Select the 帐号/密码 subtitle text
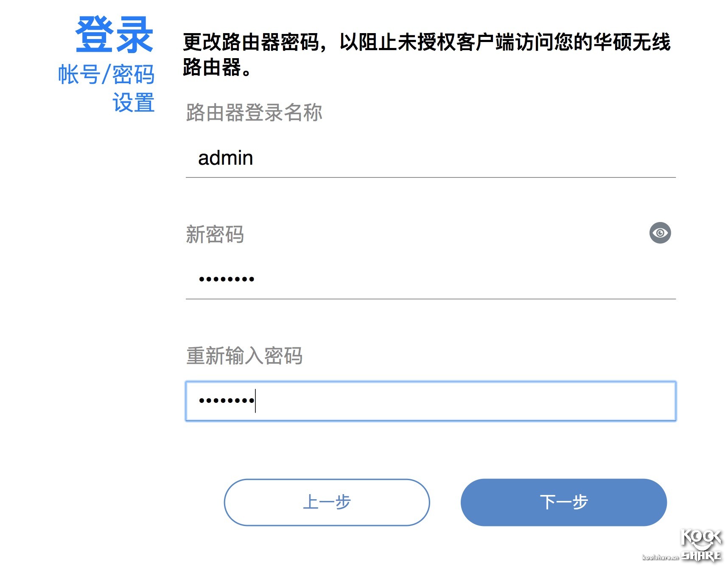The height and width of the screenshot is (568, 728). click(x=106, y=75)
